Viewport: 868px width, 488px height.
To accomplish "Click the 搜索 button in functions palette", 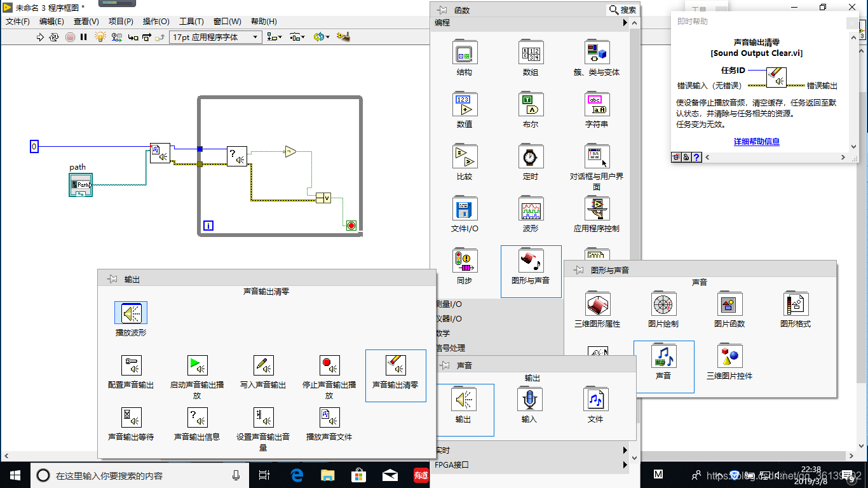I will point(623,10).
